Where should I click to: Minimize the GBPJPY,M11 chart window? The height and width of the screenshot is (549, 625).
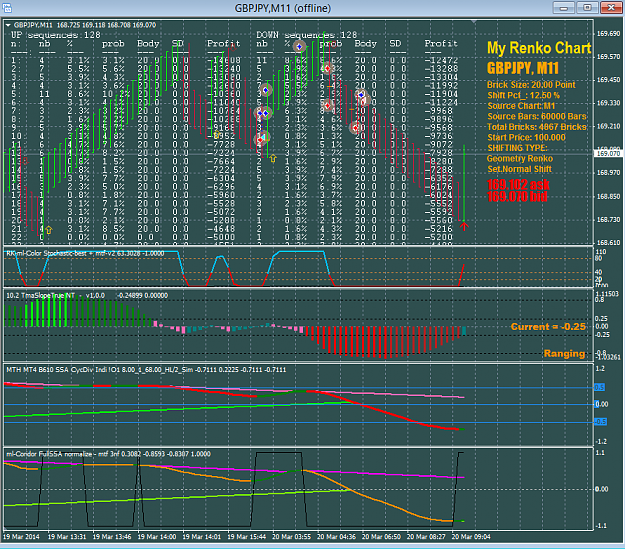tap(563, 8)
